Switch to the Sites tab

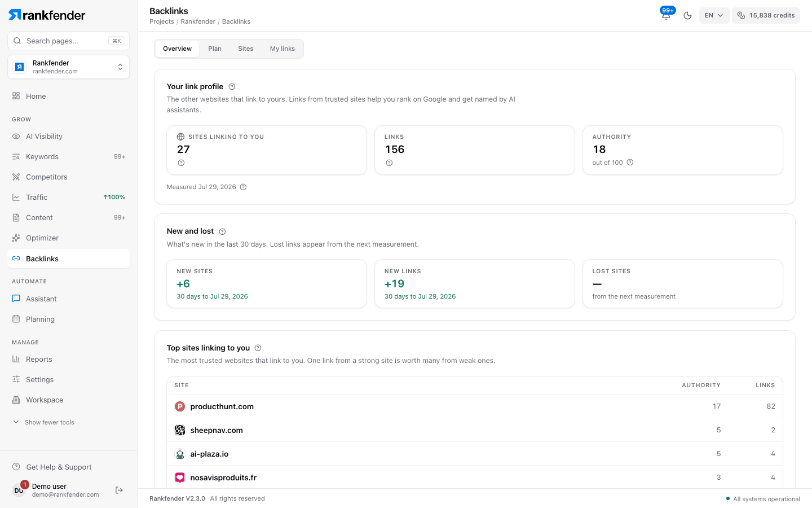coord(246,49)
